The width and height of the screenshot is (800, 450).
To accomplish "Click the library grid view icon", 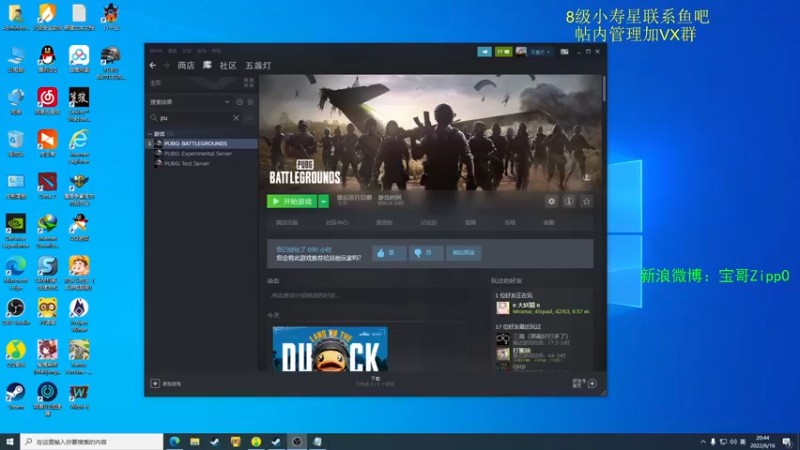I will click(x=248, y=83).
